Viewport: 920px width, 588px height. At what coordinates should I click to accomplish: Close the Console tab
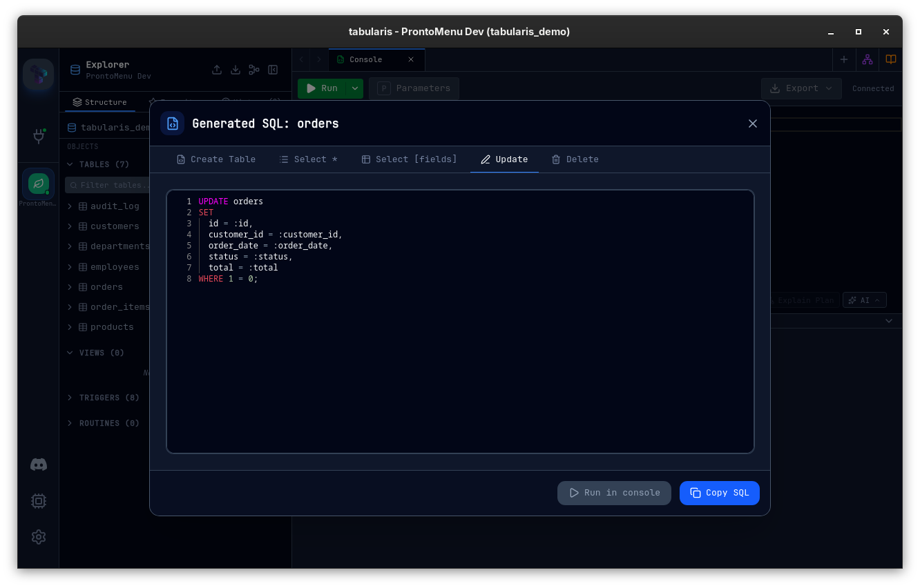point(411,60)
